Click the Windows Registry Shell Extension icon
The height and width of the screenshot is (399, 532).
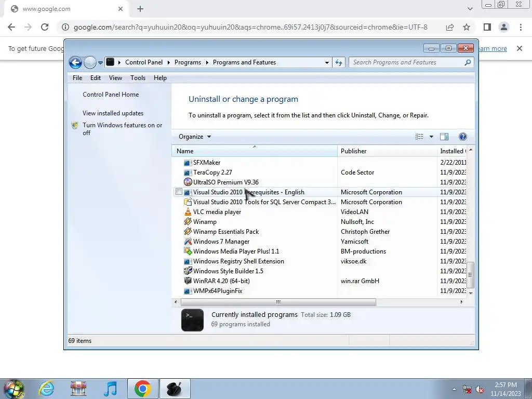pyautogui.click(x=188, y=261)
